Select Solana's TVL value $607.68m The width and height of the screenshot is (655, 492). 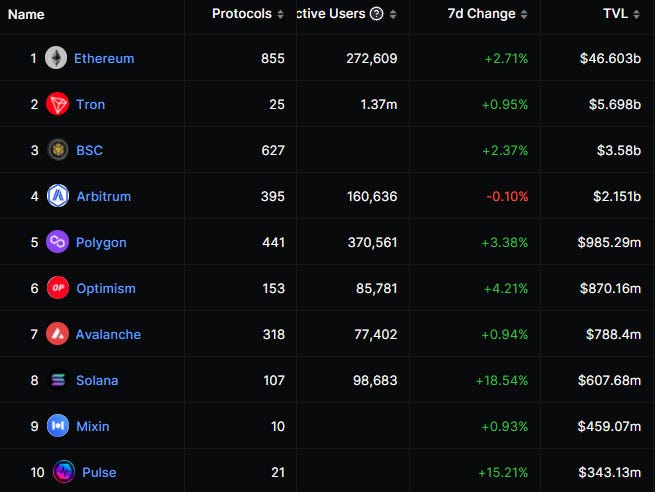click(x=609, y=380)
